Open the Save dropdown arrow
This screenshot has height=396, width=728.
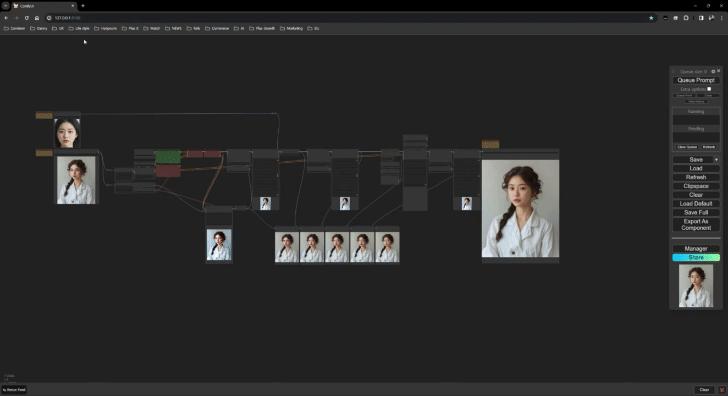point(716,159)
